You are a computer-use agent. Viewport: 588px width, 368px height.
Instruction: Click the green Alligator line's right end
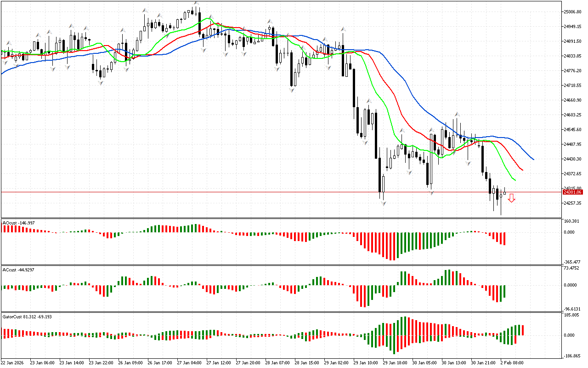pos(515,180)
